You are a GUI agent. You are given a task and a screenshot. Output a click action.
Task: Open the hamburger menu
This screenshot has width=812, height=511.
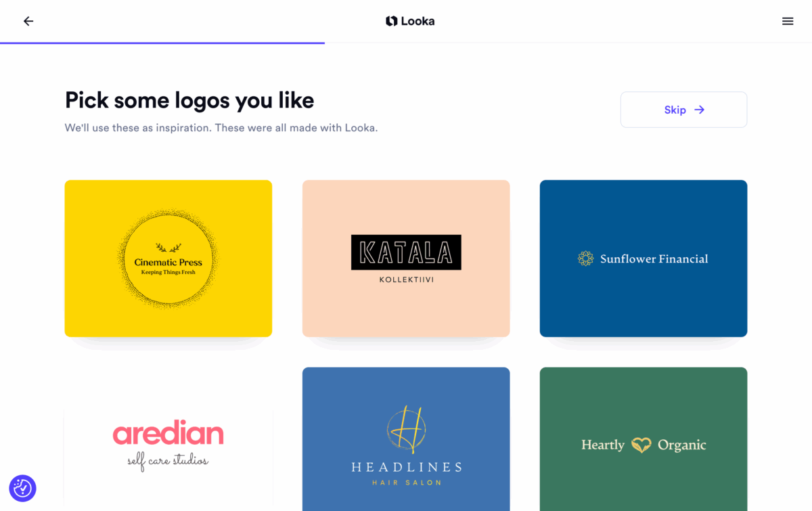coord(788,21)
